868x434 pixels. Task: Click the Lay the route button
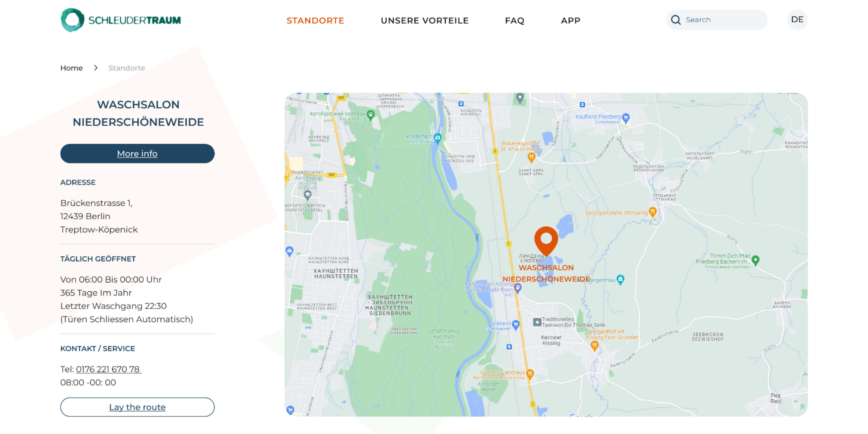pos(137,407)
